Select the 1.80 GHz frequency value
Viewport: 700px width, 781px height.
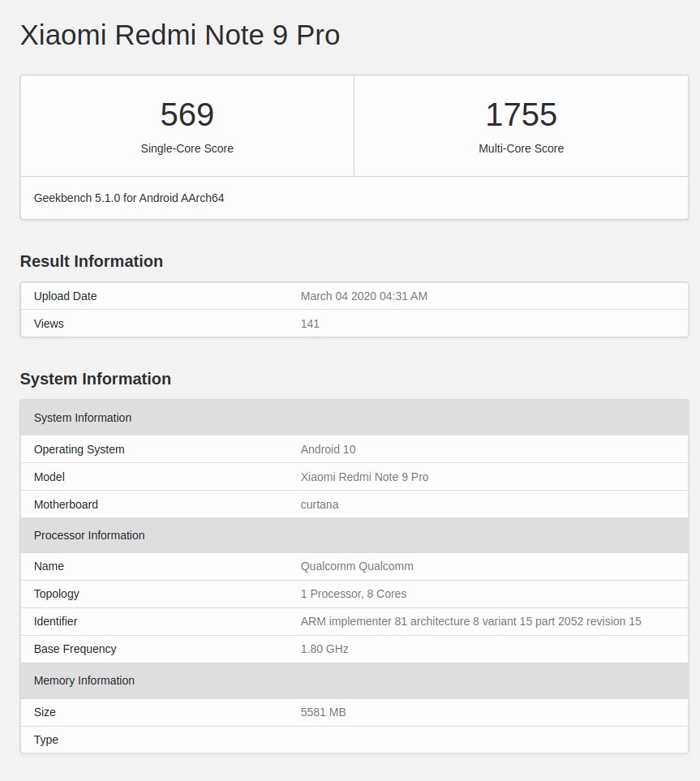324,649
